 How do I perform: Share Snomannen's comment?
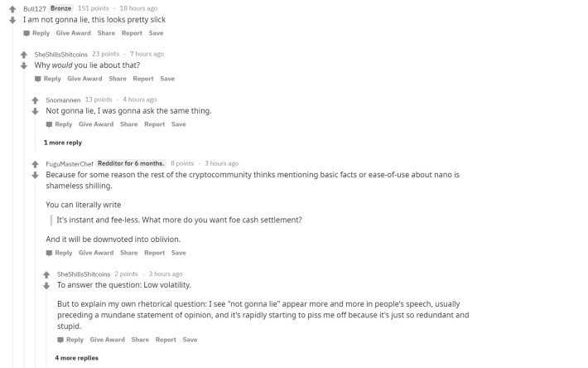pyautogui.click(x=128, y=124)
